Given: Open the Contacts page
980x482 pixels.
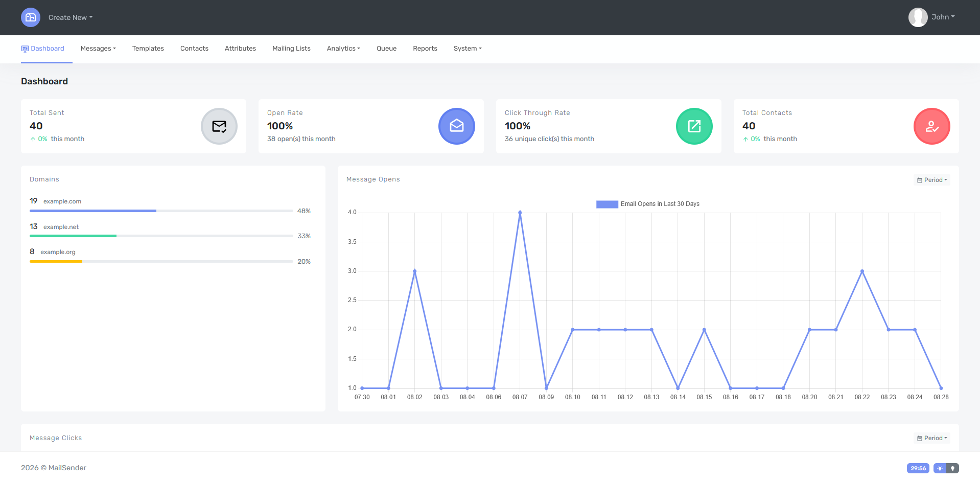Looking at the screenshot, I should click(194, 49).
